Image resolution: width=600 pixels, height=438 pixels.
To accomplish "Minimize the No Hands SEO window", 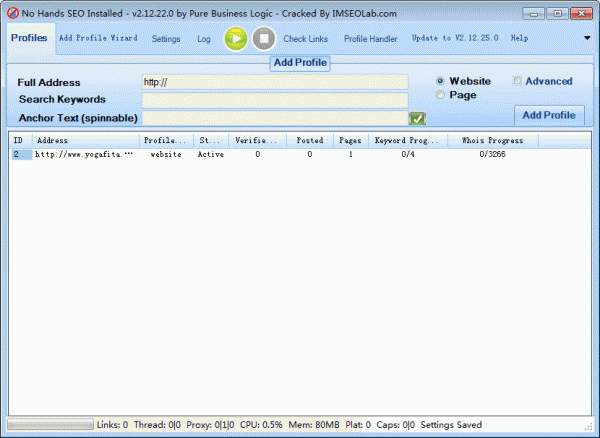I will click(x=534, y=14).
